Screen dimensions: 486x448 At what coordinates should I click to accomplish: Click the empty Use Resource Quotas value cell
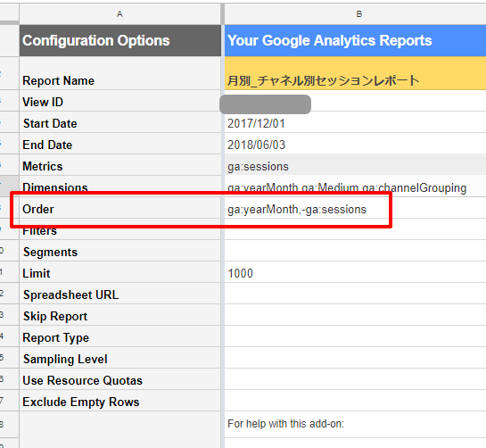355,379
